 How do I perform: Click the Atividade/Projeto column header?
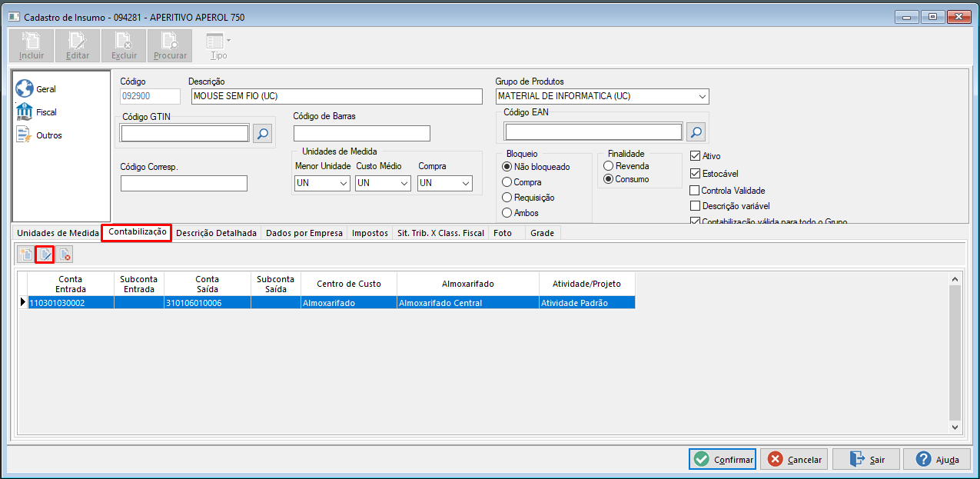(587, 284)
